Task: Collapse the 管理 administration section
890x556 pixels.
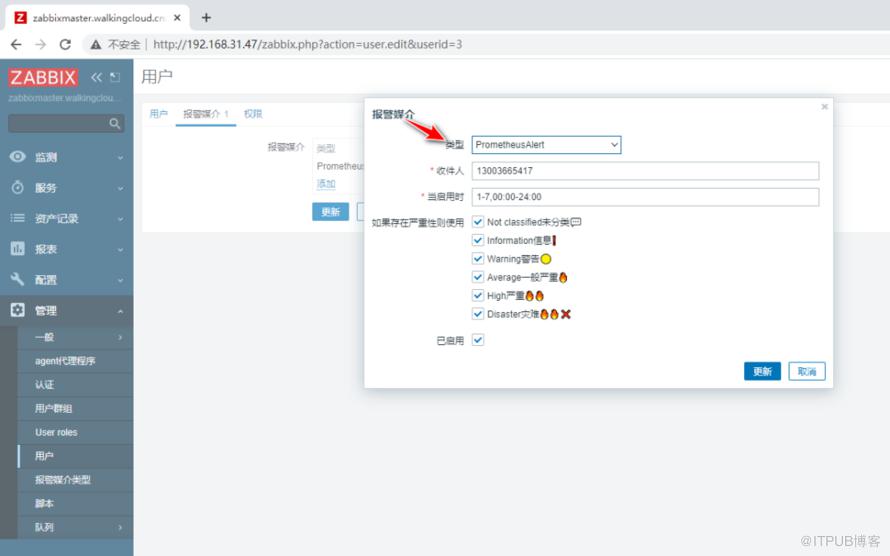Action: [66, 310]
